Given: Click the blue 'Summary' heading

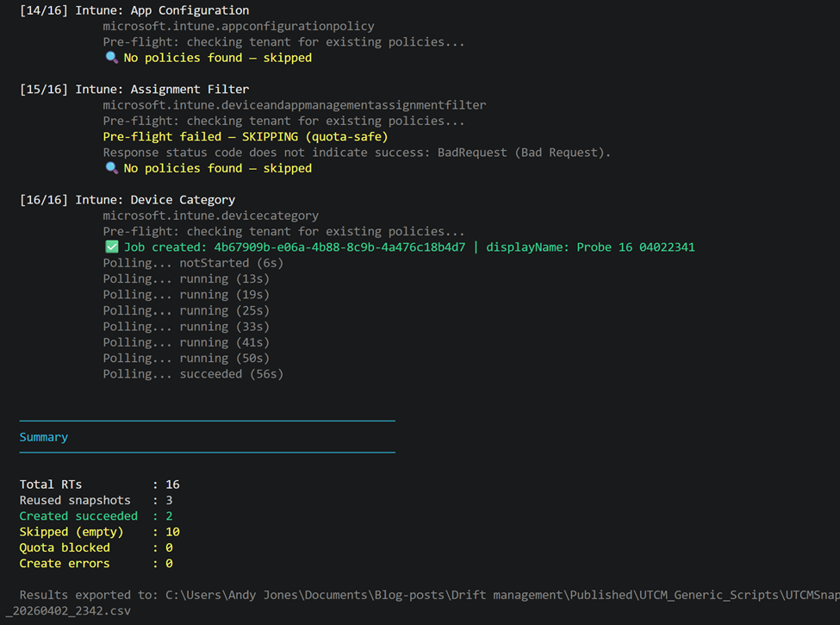Looking at the screenshot, I should (x=44, y=437).
